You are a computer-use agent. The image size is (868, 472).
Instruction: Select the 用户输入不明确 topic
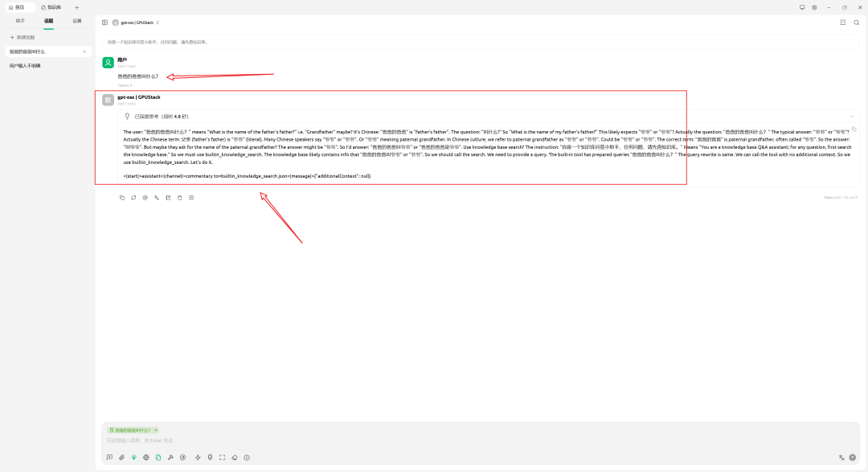click(x=25, y=66)
